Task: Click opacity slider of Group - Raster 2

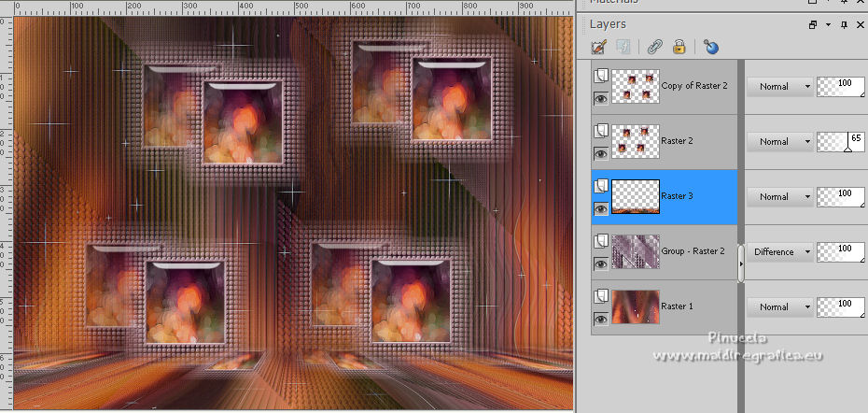Action: click(841, 251)
